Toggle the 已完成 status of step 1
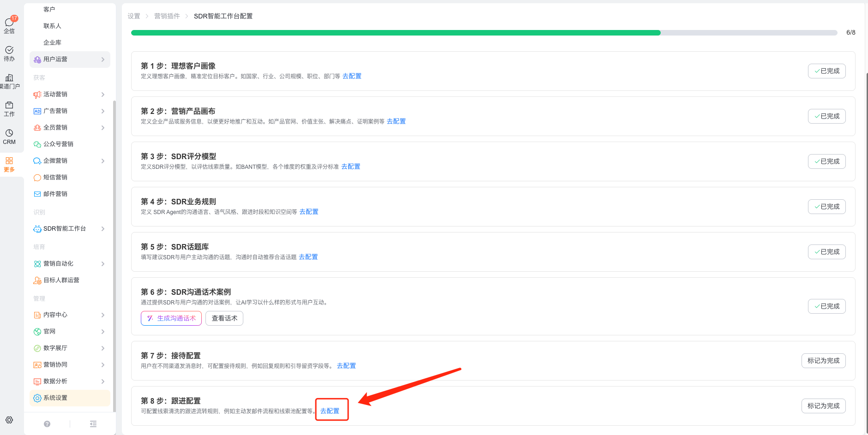The height and width of the screenshot is (435, 868). pos(826,71)
